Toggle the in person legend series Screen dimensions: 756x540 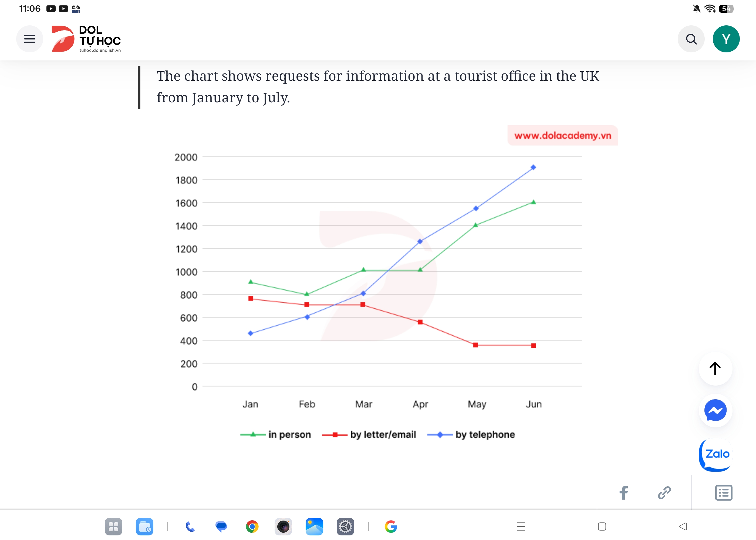[x=276, y=435]
